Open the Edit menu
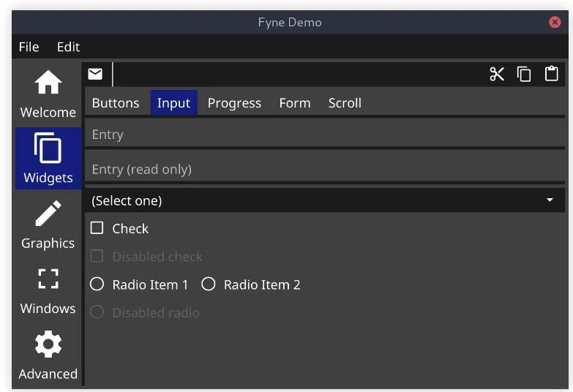573x392 pixels. 68,47
